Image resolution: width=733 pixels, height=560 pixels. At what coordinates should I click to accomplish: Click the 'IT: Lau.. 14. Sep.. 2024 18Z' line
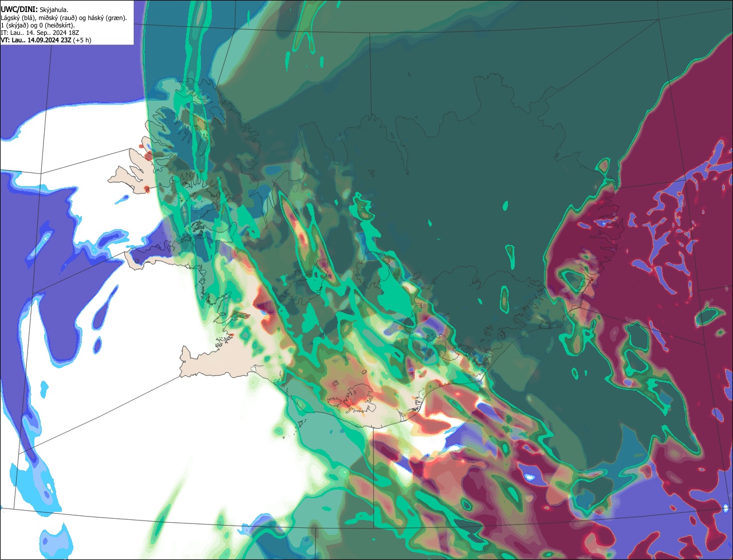click(40, 33)
